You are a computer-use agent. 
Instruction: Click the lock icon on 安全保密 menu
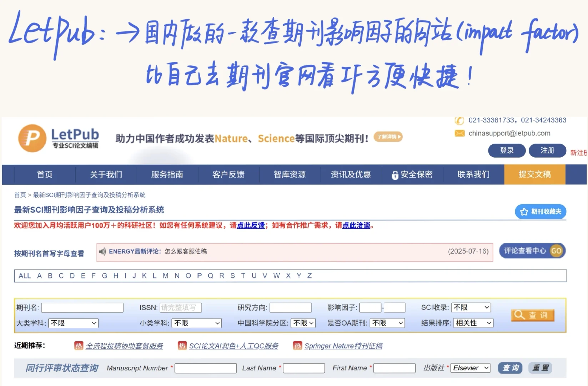(395, 175)
